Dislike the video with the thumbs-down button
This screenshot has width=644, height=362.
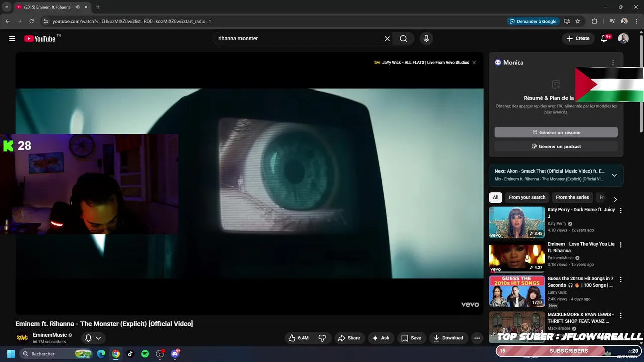(323, 338)
